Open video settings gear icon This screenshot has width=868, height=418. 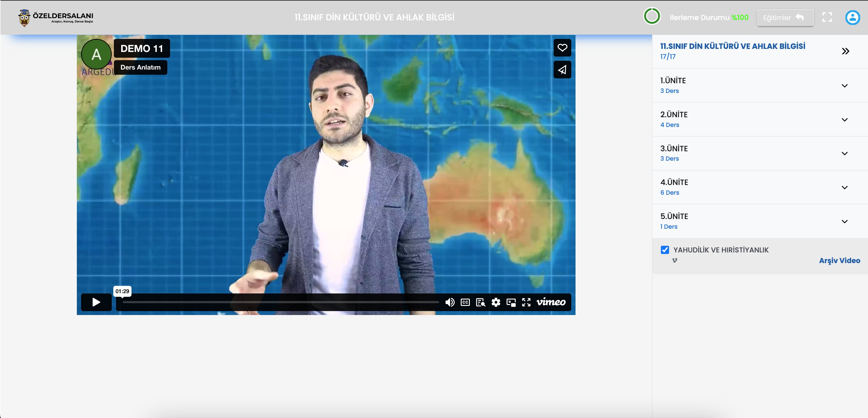pyautogui.click(x=496, y=302)
